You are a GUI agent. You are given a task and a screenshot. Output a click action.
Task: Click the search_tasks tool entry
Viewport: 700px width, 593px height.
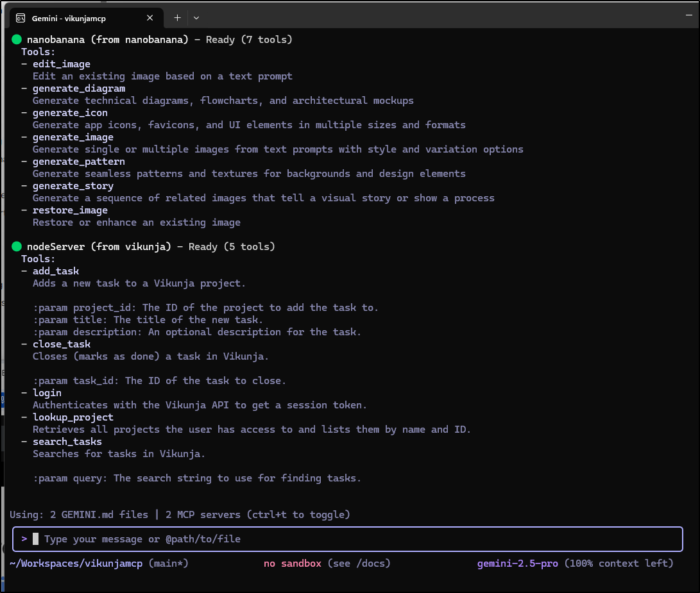(x=67, y=442)
